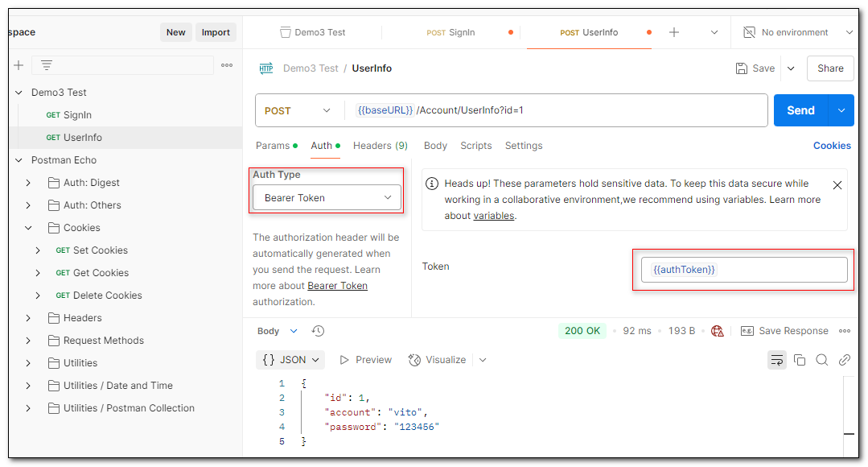868x467 pixels.
Task: Click the Preview button
Action: [x=366, y=360]
